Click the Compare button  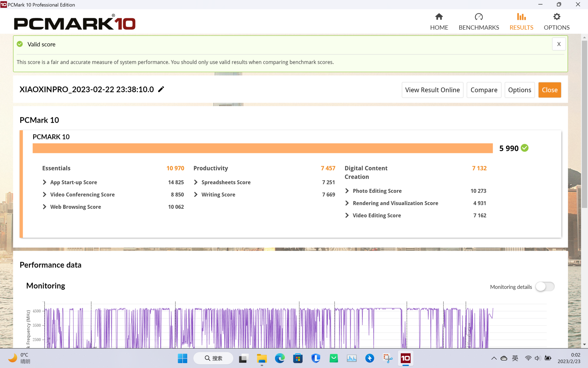tap(483, 90)
